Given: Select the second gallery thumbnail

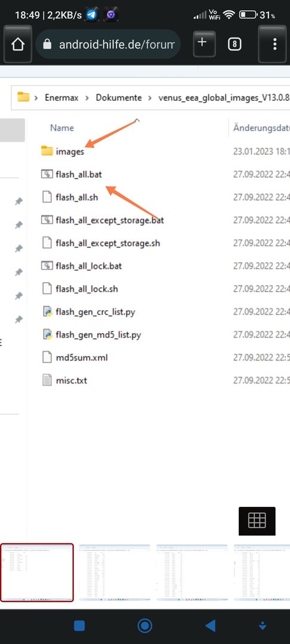Looking at the screenshot, I should (115, 572).
